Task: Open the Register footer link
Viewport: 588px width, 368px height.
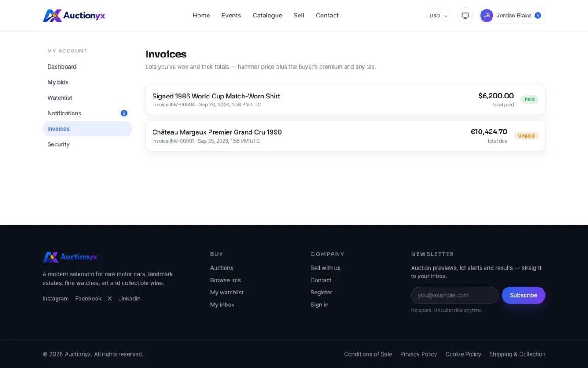Action: click(322, 293)
